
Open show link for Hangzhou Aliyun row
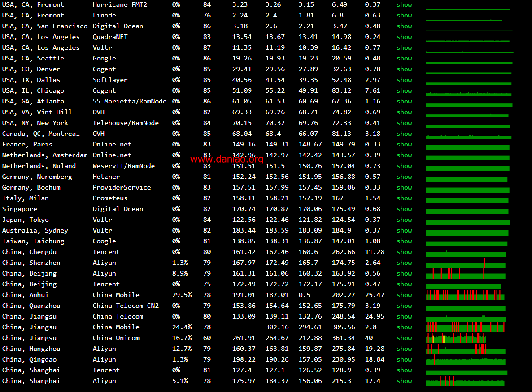coord(404,349)
